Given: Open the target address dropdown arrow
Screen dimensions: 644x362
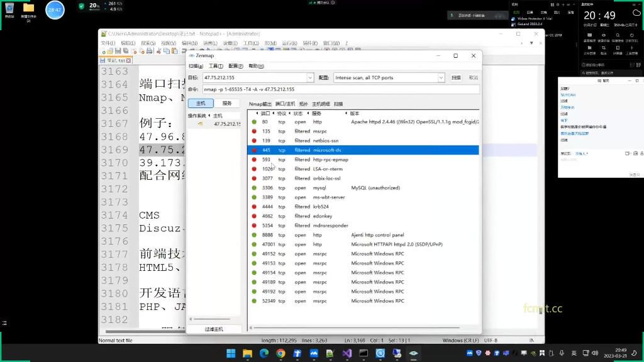Looking at the screenshot, I should point(309,77).
